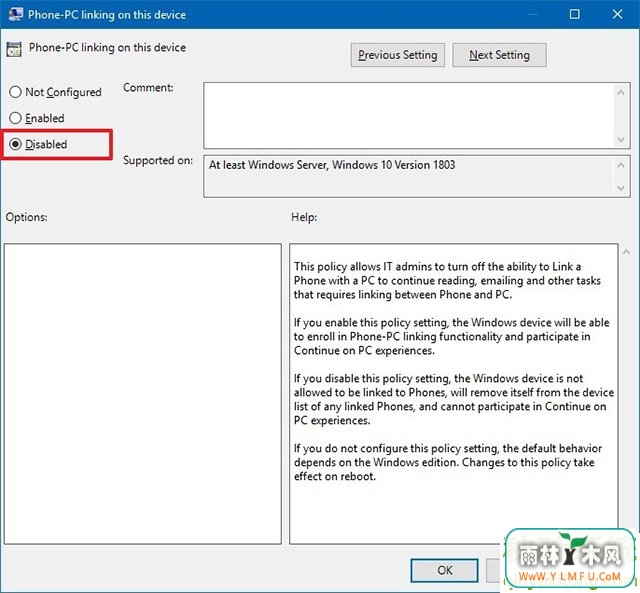Maximize the policy dialog window
Screen dimensions: 640x593
click(575, 14)
